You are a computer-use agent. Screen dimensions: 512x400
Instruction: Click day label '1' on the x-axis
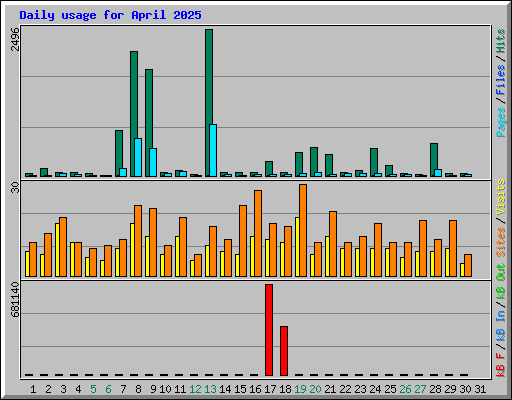(x=33, y=389)
